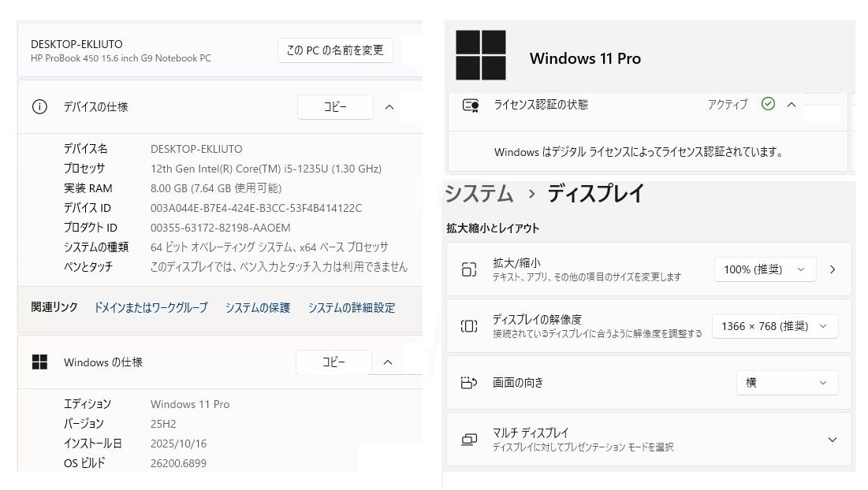The image size is (868, 490).
Task: Open システムの保護 link
Action: pos(258,307)
